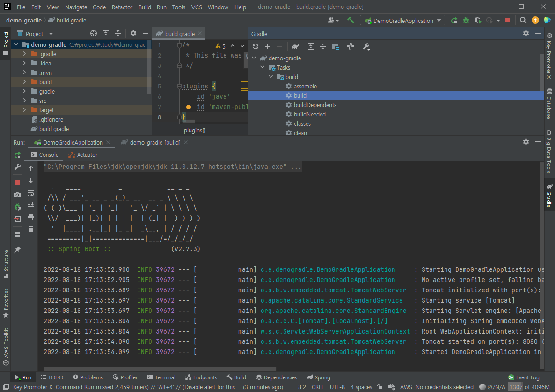Toggle the Gradle tool window stripe
Viewport: 555px width, 392px height.
click(x=549, y=196)
